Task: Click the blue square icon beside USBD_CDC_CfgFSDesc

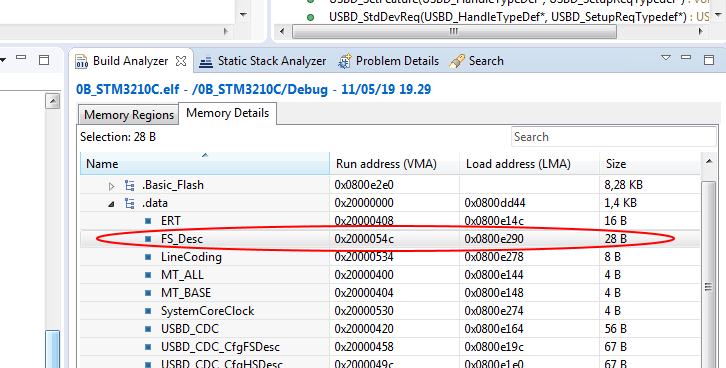Action: point(148,347)
